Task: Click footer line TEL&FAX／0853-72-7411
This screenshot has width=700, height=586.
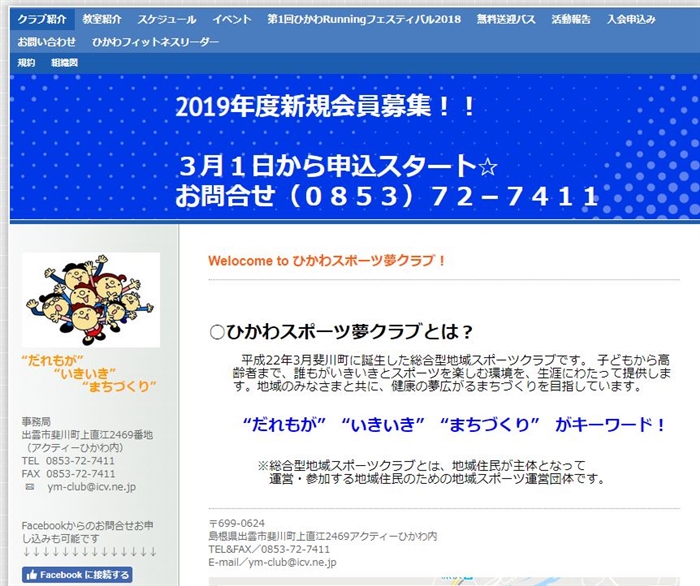Action: pos(269,549)
